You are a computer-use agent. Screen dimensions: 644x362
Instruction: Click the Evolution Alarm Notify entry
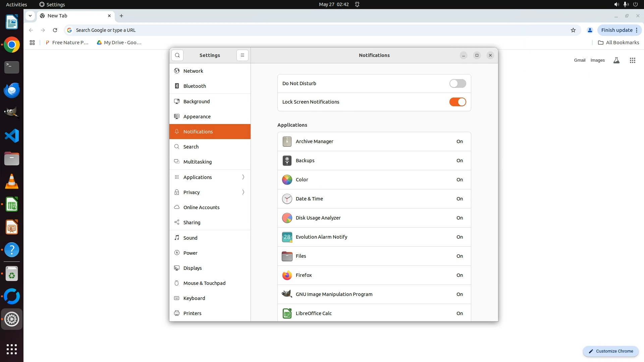point(374,237)
